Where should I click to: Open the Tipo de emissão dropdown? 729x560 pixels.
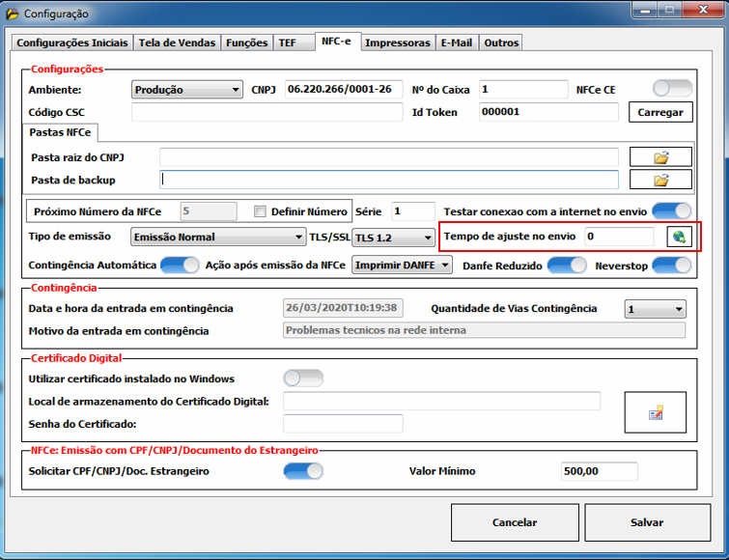[x=218, y=237]
